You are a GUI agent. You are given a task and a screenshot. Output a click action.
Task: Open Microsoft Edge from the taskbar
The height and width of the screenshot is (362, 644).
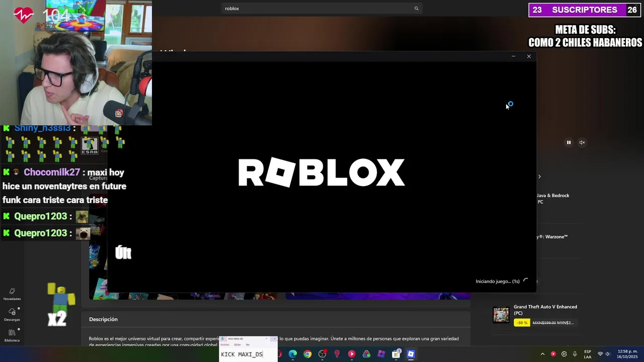tap(293, 354)
